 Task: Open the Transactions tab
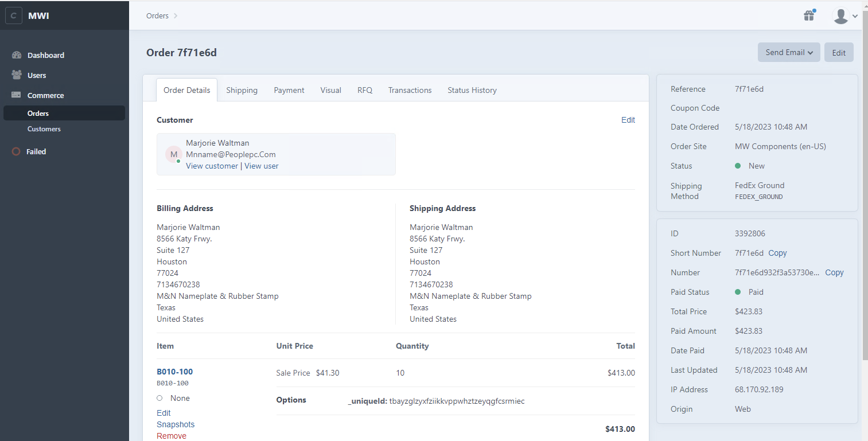410,90
